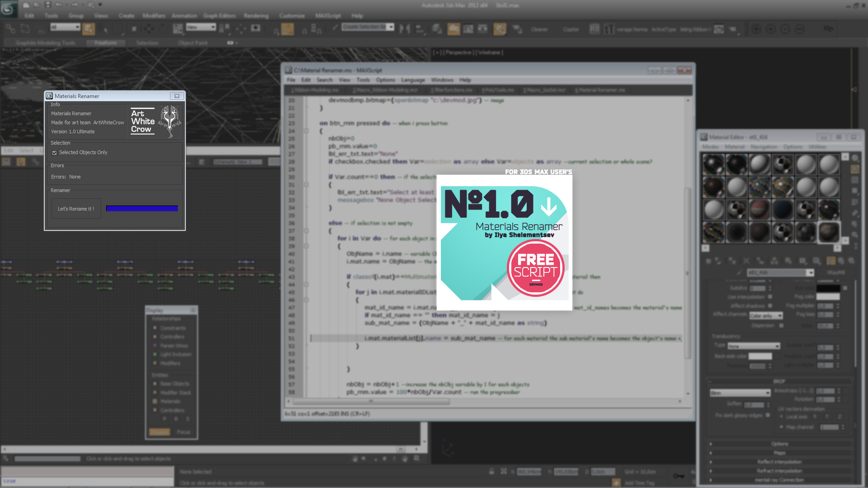Toggle the Background checker icon in Material Editor
This screenshot has height=488, width=868.
855,180
